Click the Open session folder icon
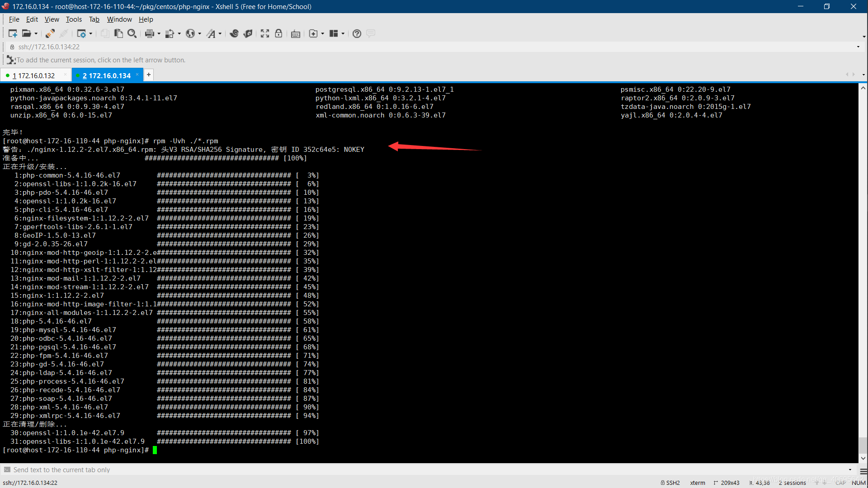Screen dimensions: 868x488 27,33
